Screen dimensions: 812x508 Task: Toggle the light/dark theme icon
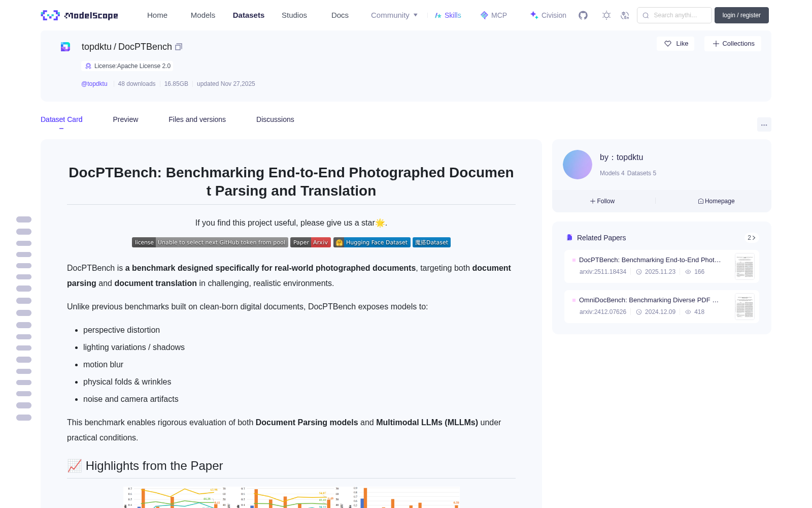606,15
